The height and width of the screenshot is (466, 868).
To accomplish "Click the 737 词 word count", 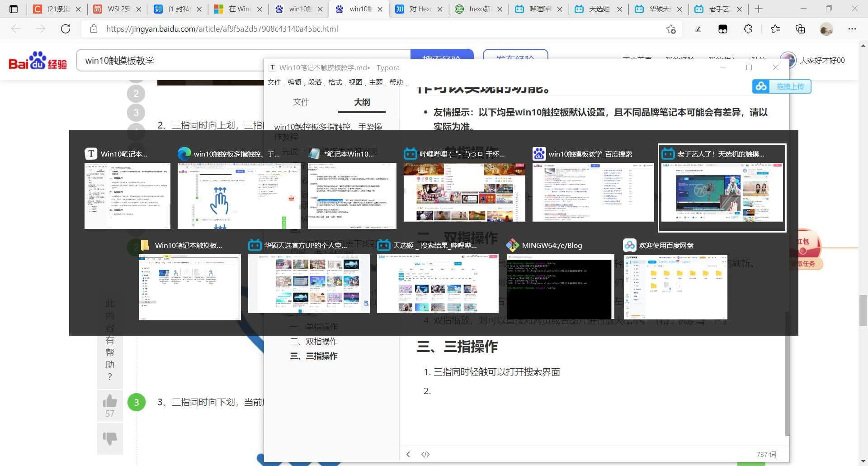I will click(x=766, y=454).
